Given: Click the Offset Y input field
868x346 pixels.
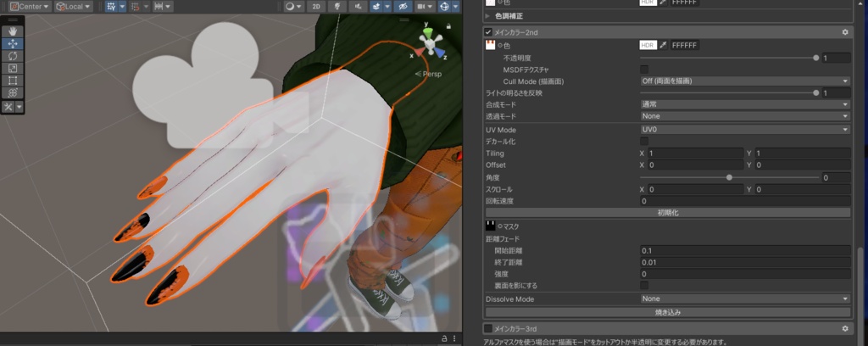Looking at the screenshot, I should tap(802, 165).
